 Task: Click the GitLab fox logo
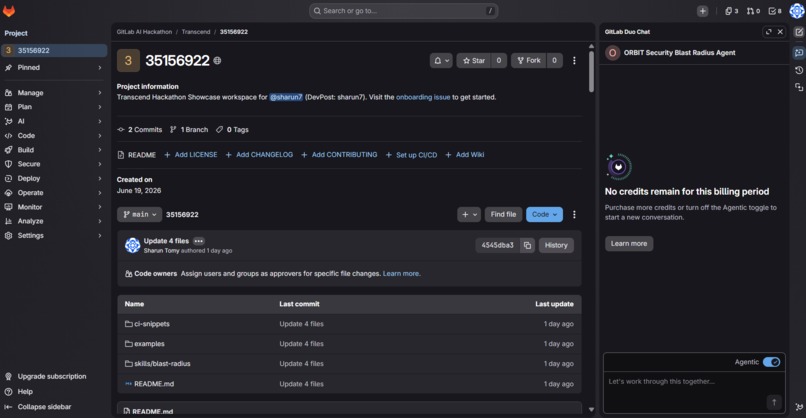coord(9,11)
